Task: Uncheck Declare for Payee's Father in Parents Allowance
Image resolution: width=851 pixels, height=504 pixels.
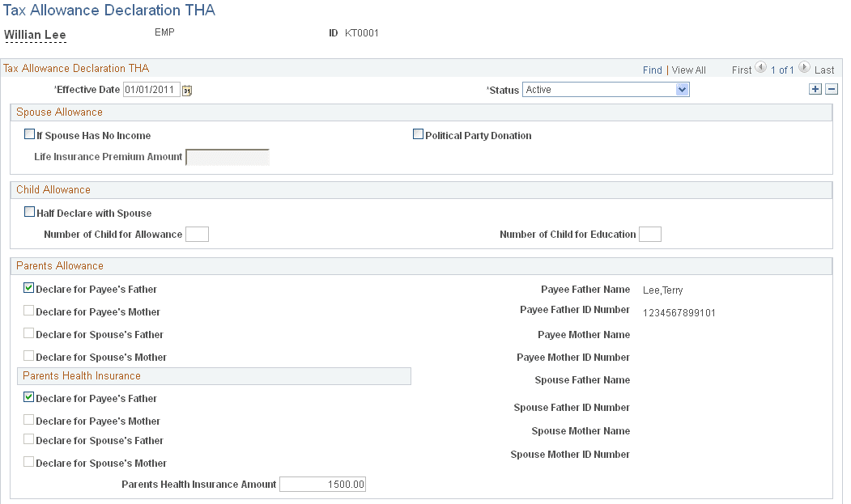Action: (x=28, y=287)
